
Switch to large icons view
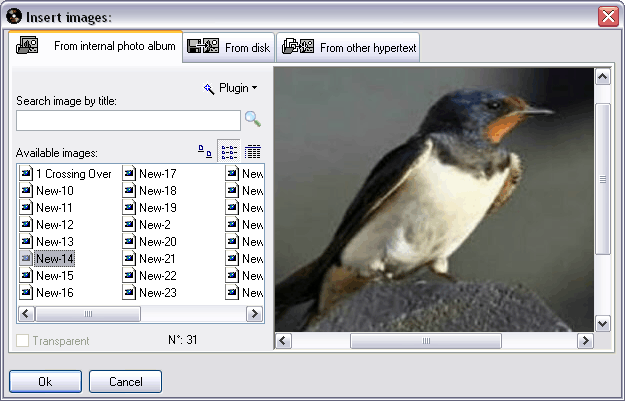point(205,152)
